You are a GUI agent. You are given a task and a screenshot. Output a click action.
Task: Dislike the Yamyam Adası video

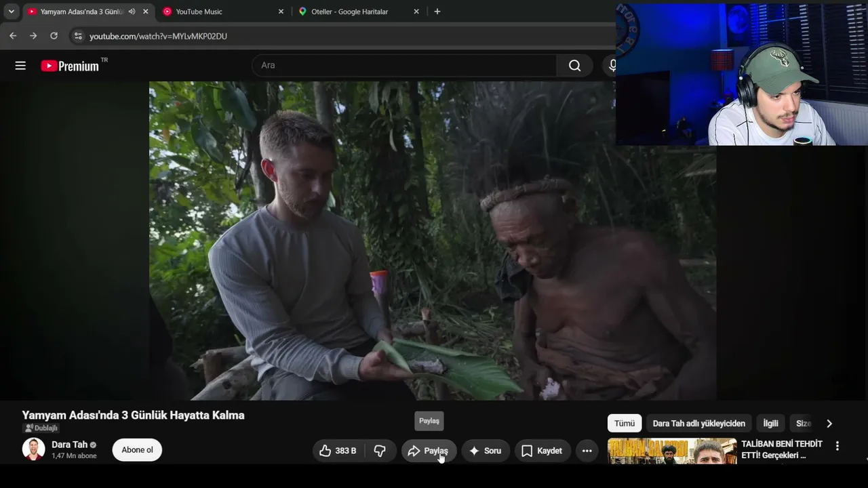pos(380,451)
